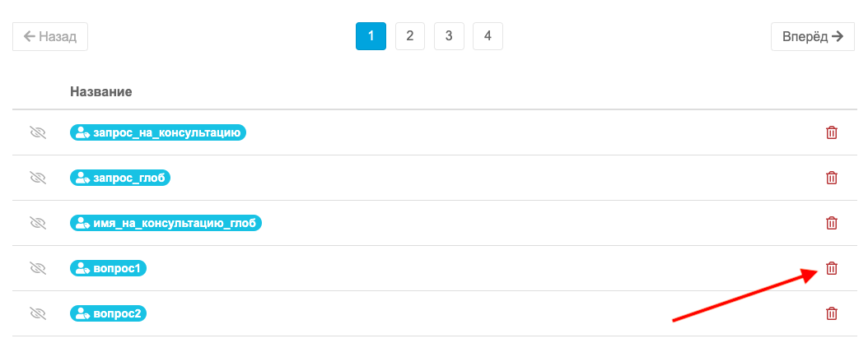The image size is (868, 343).
Task: Open the запрос_на_консультацию tag
Action: click(x=158, y=132)
